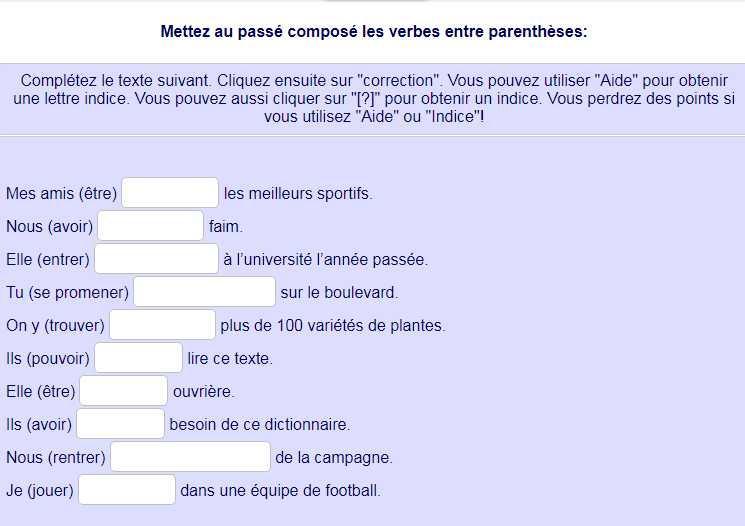
Task: Activate the blank after "On y (trouver)"
Action: coord(163,325)
